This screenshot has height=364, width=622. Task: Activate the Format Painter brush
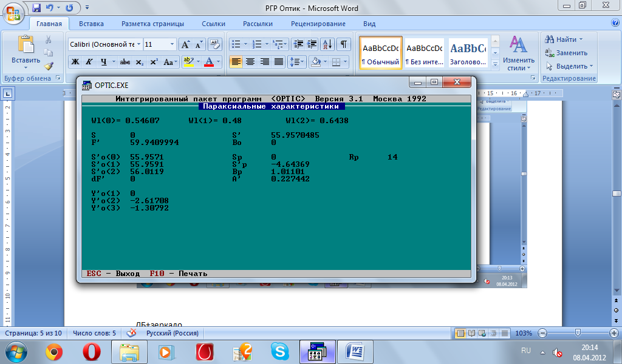point(49,66)
